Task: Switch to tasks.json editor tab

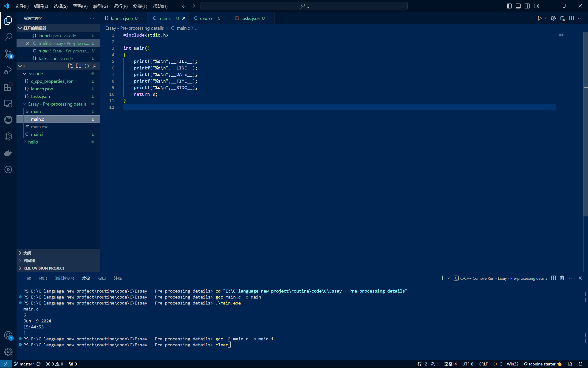Action: coord(252,18)
